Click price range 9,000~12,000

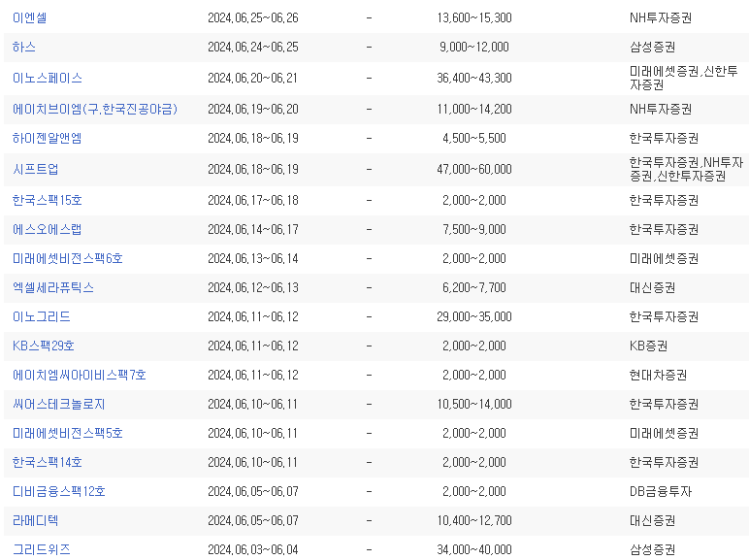coord(474,48)
